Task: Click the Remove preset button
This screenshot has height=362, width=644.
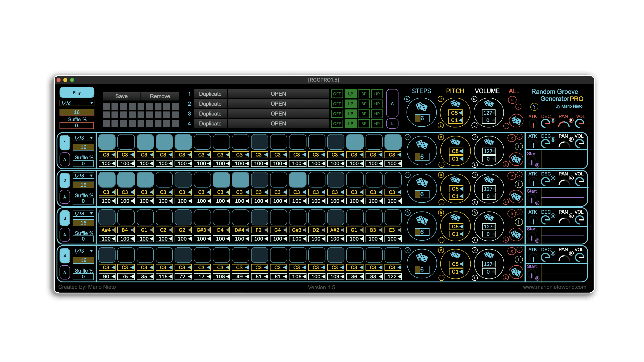Action: (160, 96)
